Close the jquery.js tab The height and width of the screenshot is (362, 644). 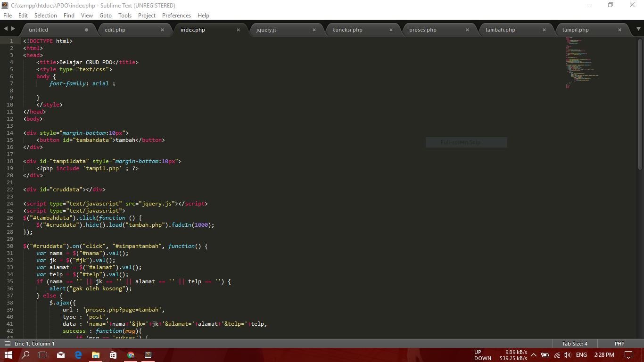(314, 30)
